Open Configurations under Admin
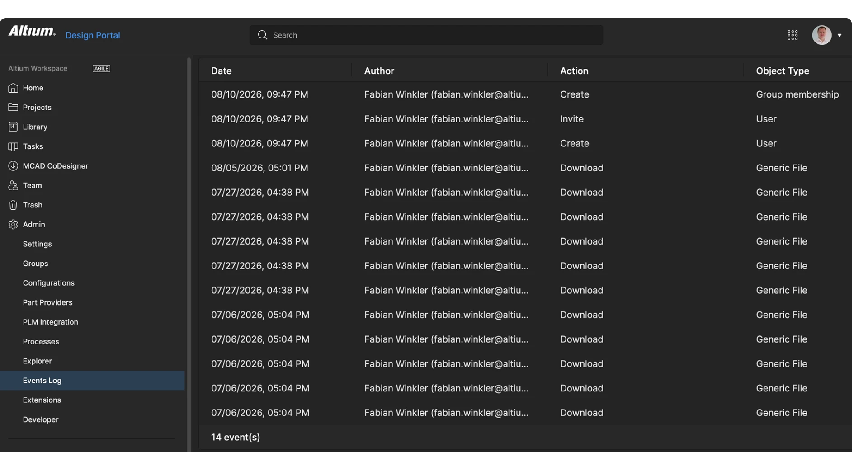The width and height of the screenshot is (868, 452). pos(49,283)
